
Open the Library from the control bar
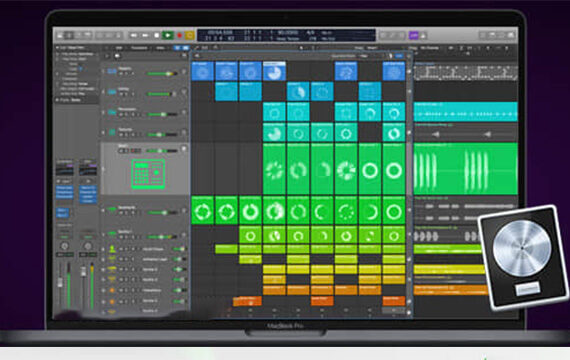pyautogui.click(x=60, y=35)
